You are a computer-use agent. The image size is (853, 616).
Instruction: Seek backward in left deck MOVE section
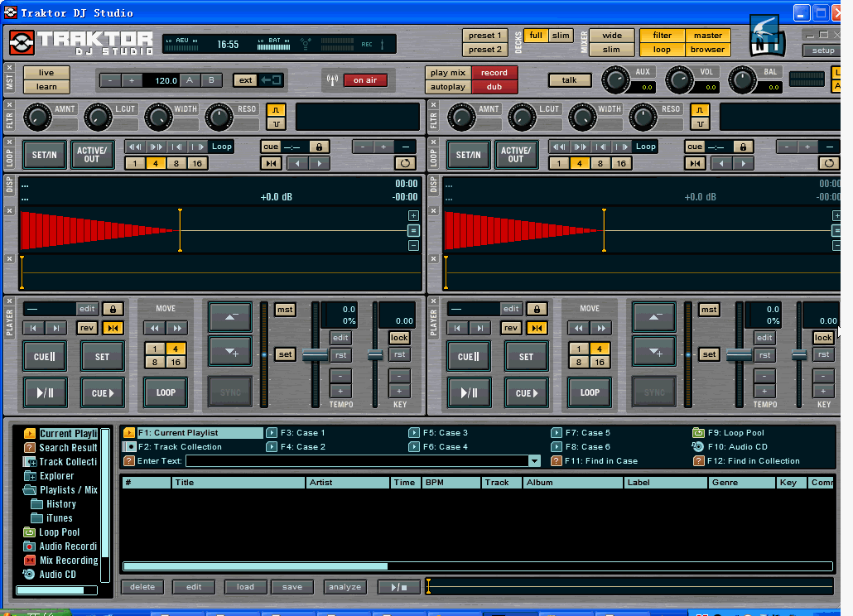pos(155,328)
